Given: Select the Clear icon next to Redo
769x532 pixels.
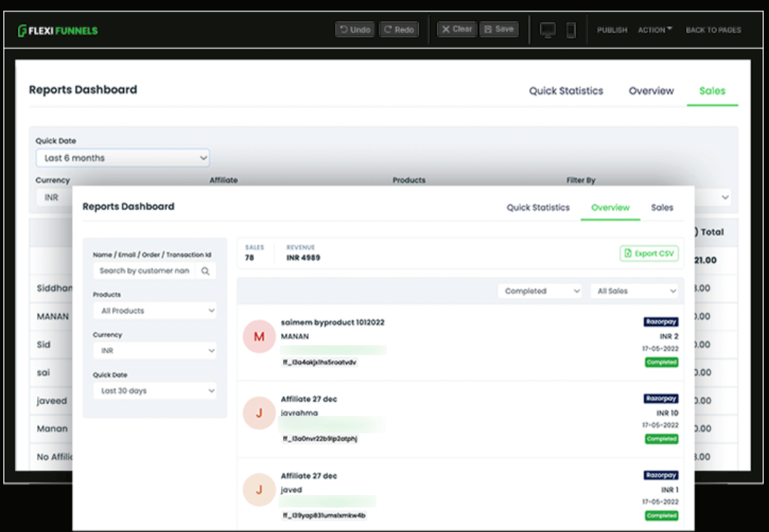Looking at the screenshot, I should click(446, 28).
